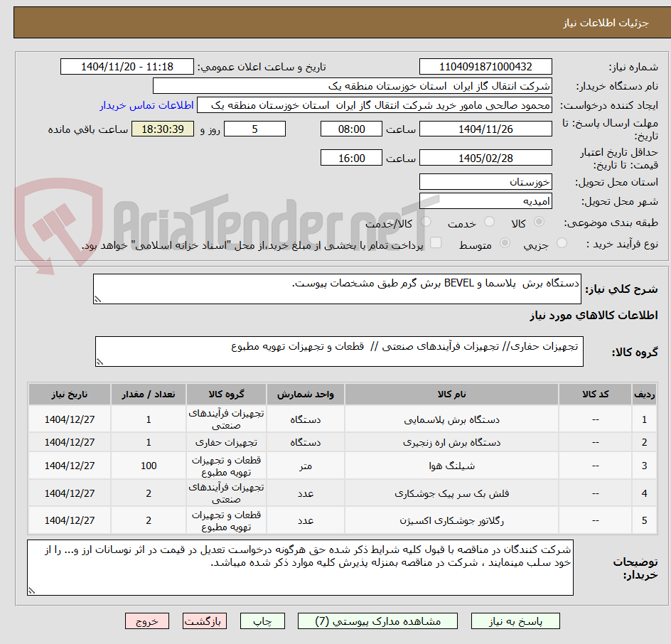
Task: Click the buyer organization name field
Action: tap(352, 86)
